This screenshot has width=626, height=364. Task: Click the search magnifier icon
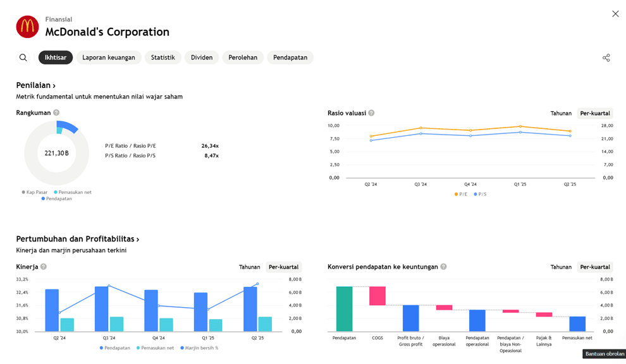tap(23, 58)
